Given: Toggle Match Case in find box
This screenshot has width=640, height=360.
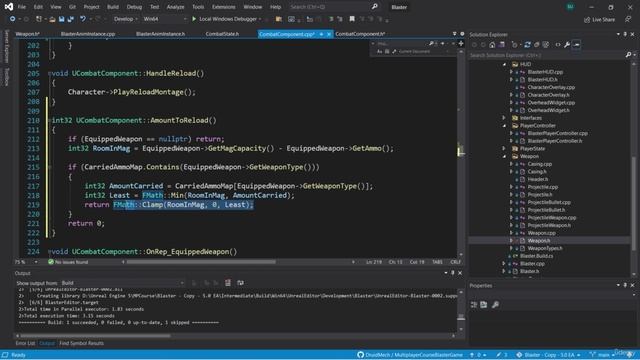Looking at the screenshot, I should click(380, 51).
